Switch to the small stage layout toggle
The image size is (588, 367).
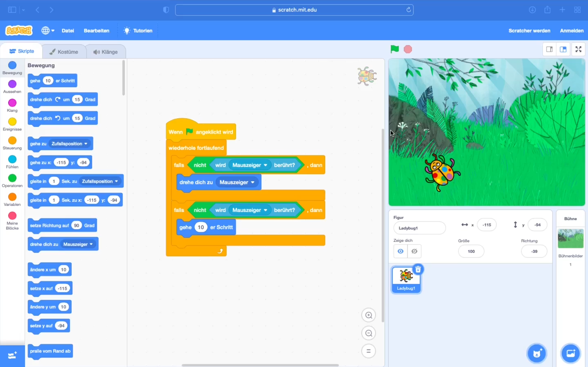549,49
